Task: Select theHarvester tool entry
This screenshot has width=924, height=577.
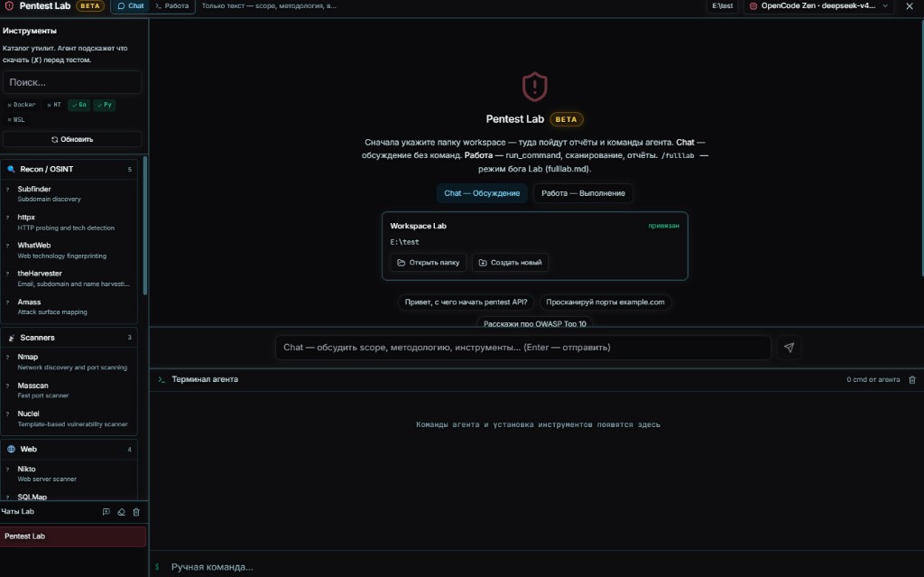Action: point(69,278)
